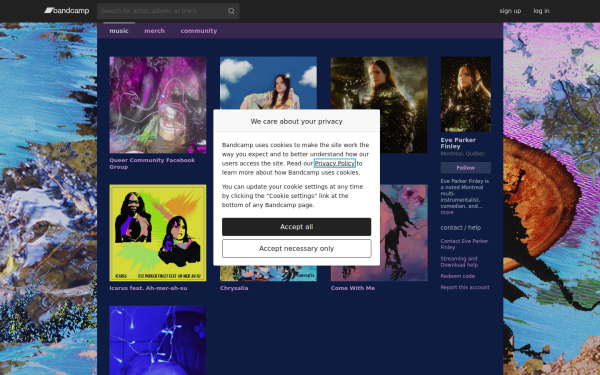
Task: Click Eve Parker Finley's artist photo
Action: tap(466, 94)
